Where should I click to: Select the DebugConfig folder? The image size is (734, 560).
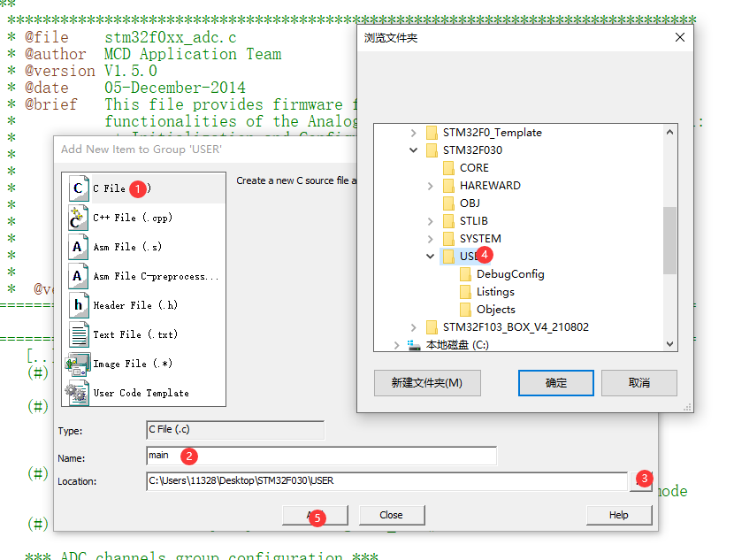509,273
